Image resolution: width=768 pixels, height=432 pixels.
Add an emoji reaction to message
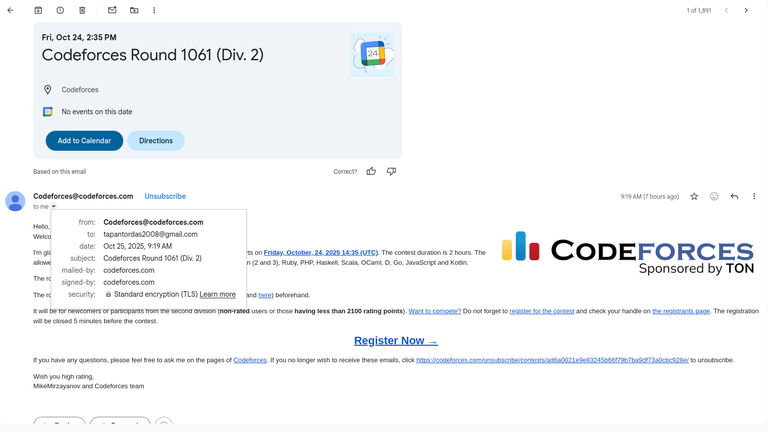(x=714, y=197)
